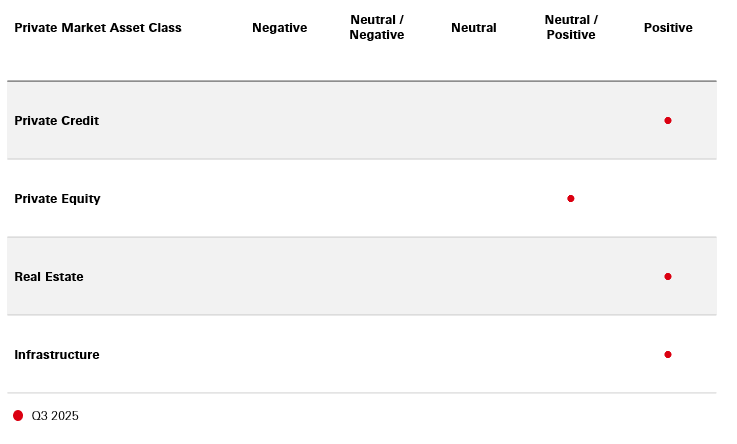Click the Infrastructure positive rating dot
The height and width of the screenshot is (444, 737).
(668, 354)
